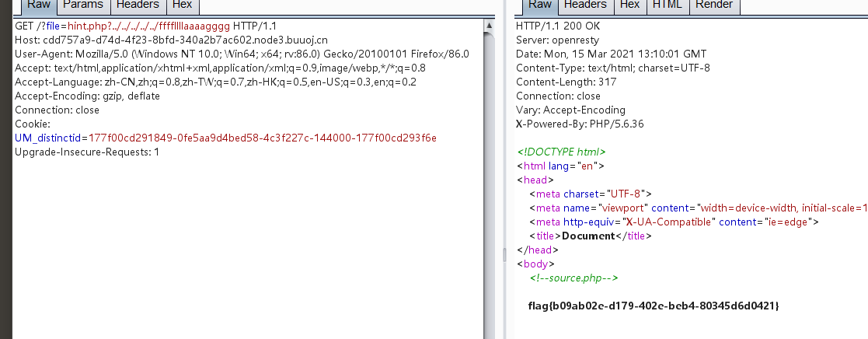Open the response Headers tab
The height and width of the screenshot is (339, 868).
(x=585, y=5)
